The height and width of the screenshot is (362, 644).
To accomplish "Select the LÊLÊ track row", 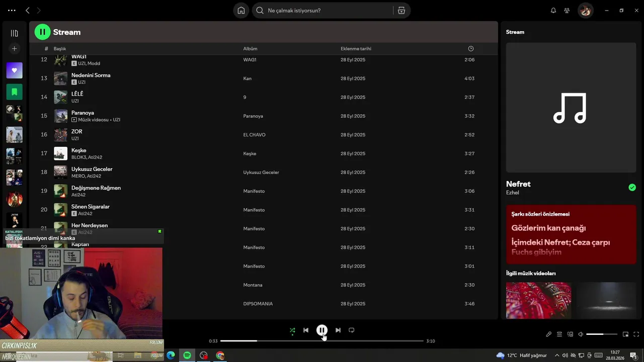I will [263, 97].
